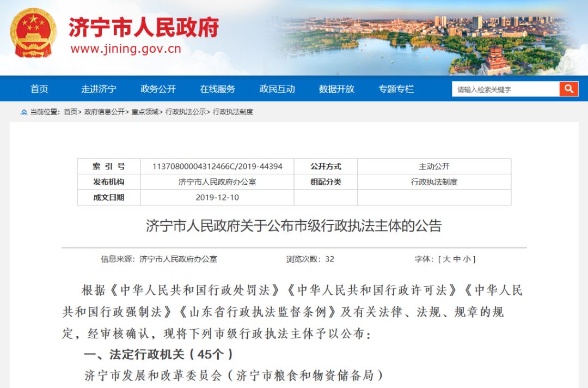Click the 发布机构 label cell
Image resolution: width=588 pixels, height=388 pixels.
click(x=109, y=182)
